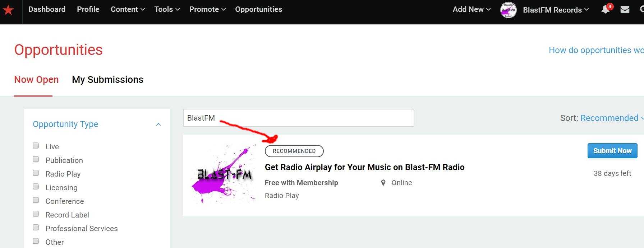Click the Opportunity Type heading

coord(65,124)
